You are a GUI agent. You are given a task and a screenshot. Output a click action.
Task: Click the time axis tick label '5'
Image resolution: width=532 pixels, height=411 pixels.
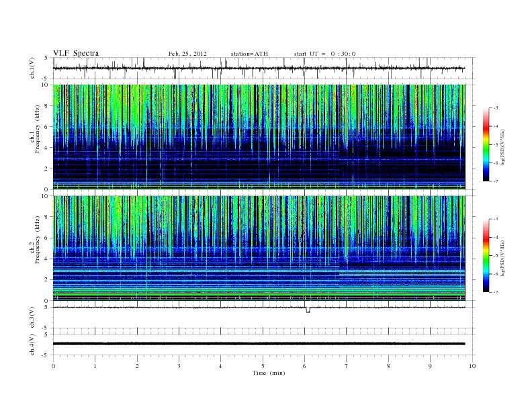[263, 366]
